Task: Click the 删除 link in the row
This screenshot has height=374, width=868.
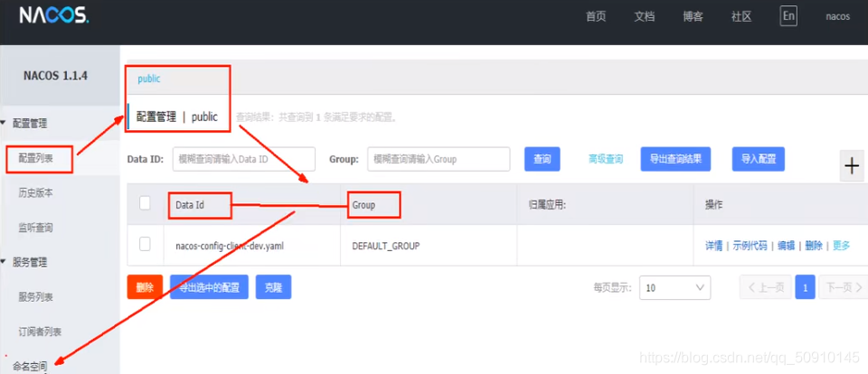Action: coord(814,247)
